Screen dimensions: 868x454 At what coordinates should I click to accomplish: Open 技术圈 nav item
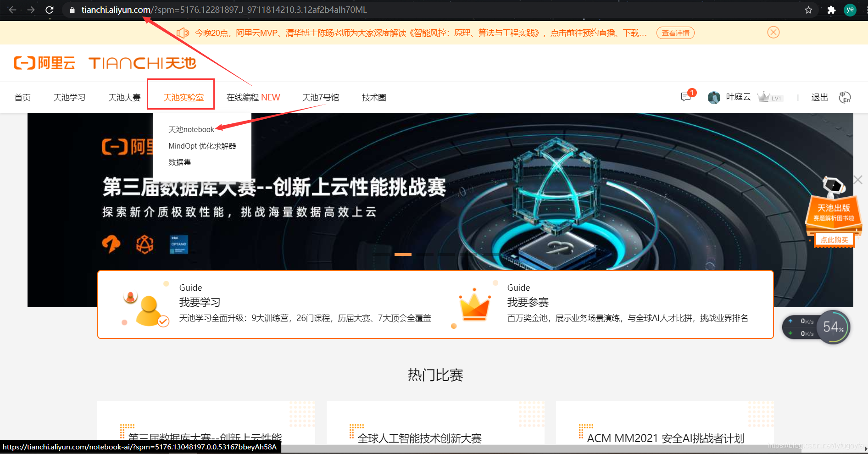(x=374, y=97)
